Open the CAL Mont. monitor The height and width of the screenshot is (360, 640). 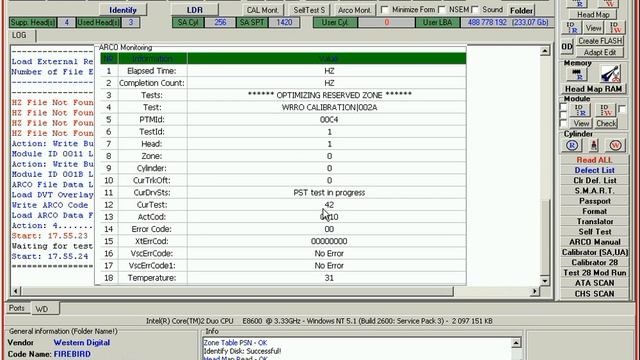262,10
